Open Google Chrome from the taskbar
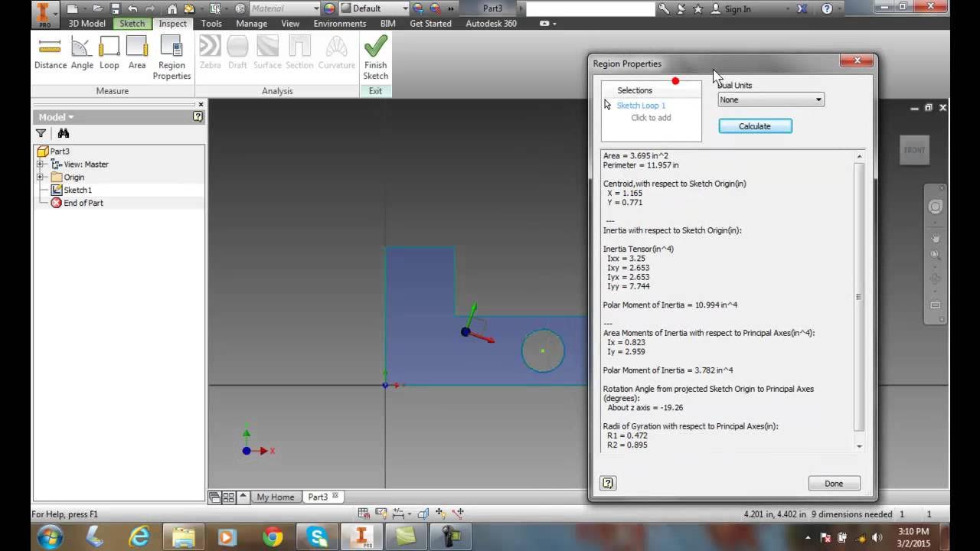Viewport: 980px width, 551px height. click(273, 537)
